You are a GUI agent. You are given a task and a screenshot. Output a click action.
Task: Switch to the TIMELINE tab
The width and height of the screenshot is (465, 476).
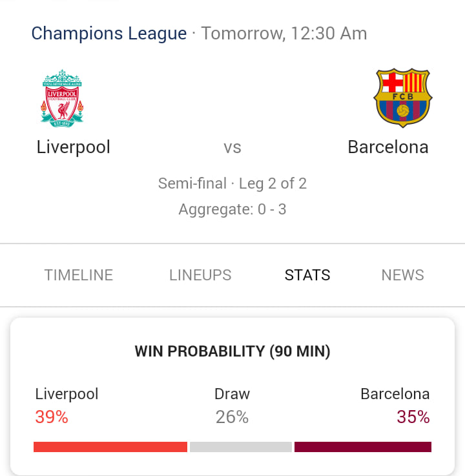click(x=79, y=275)
